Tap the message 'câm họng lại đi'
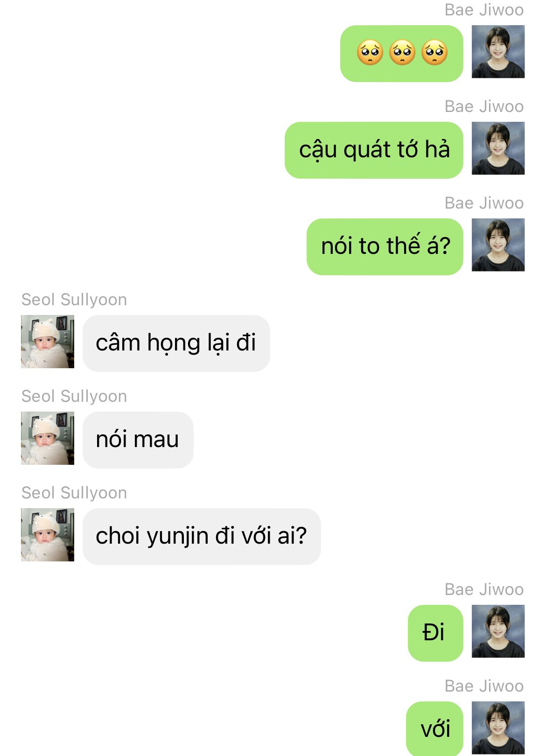The image size is (546, 756). point(176,343)
